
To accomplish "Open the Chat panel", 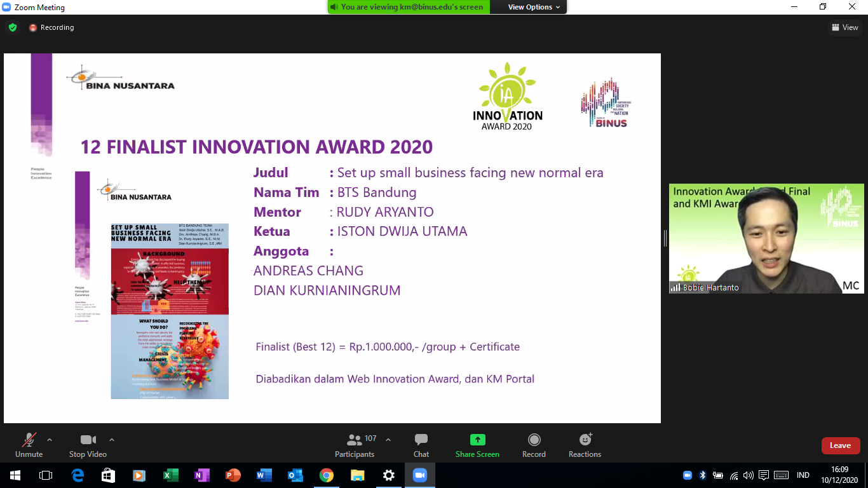I will pyautogui.click(x=421, y=445).
